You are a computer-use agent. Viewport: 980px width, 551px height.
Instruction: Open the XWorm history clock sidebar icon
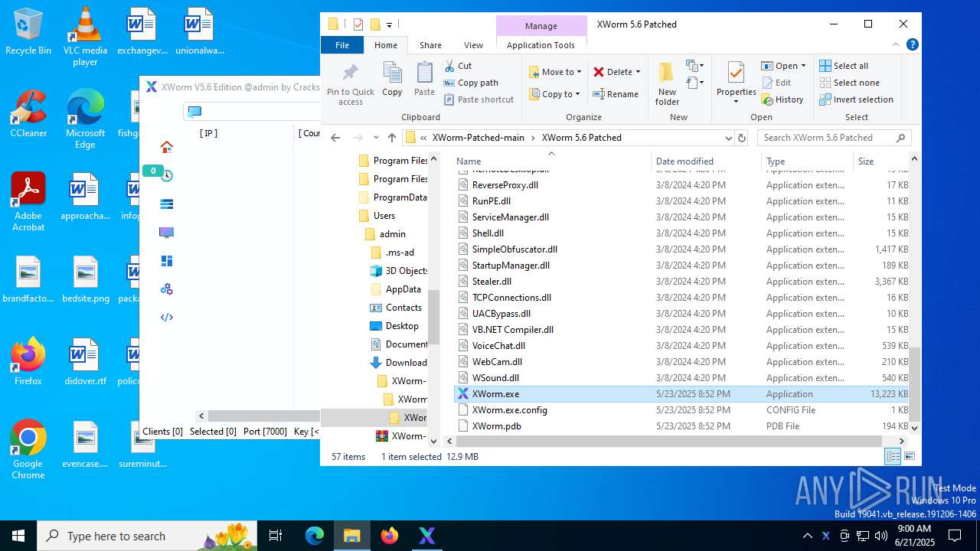coord(166,175)
